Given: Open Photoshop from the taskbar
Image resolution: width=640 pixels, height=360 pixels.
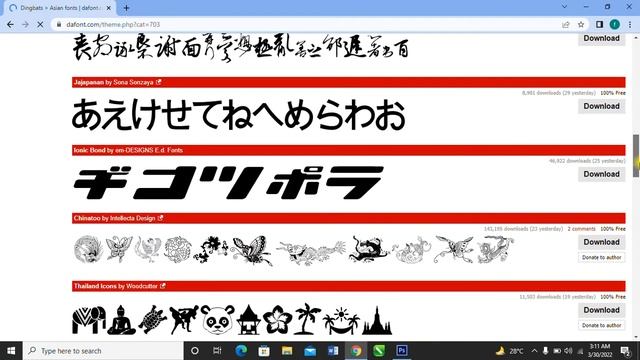Looking at the screenshot, I should click(x=402, y=351).
